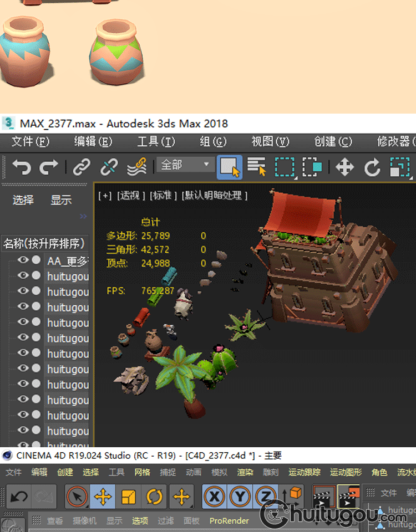Open Select by Name list icon

[257, 166]
